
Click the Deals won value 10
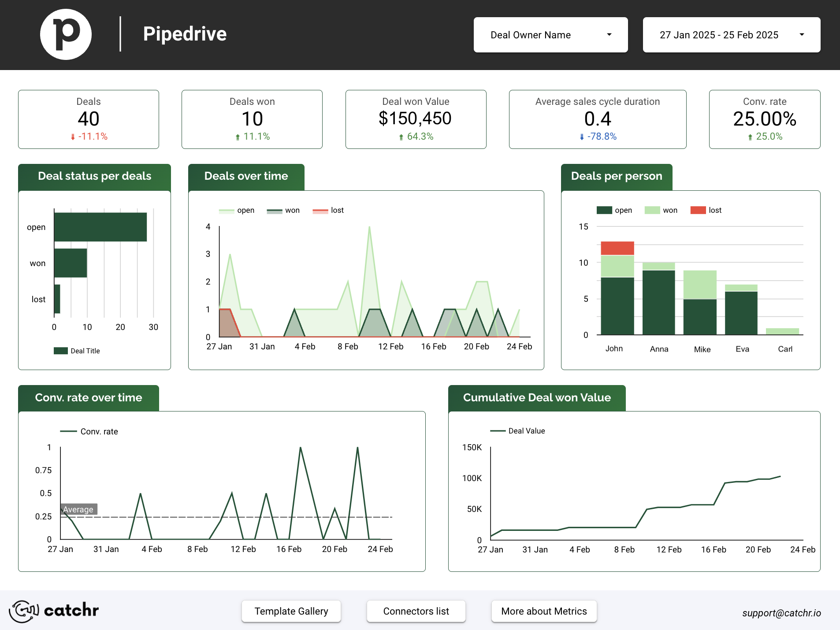click(252, 119)
